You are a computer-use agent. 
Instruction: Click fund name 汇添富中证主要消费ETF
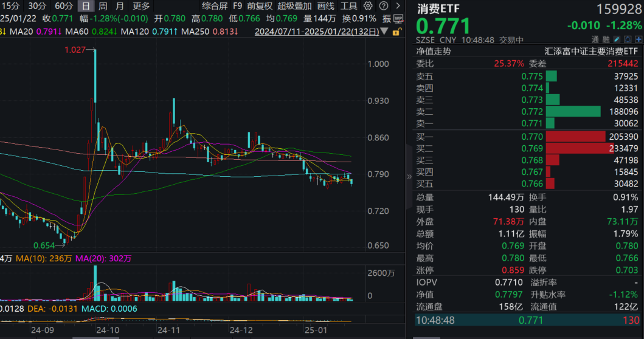(591, 51)
